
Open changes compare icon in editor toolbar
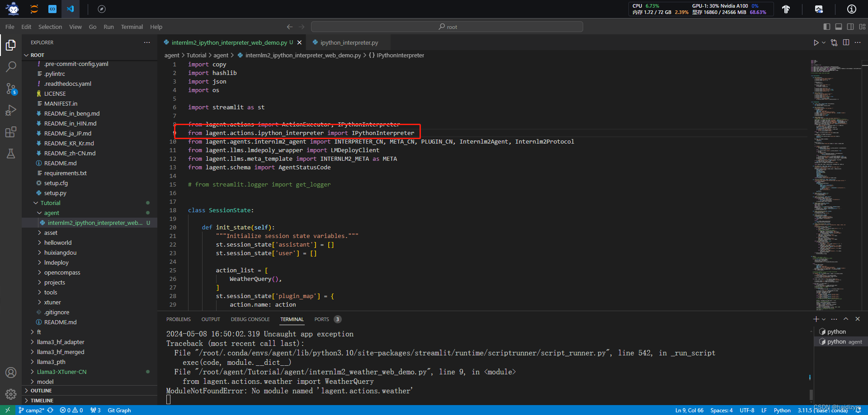834,42
